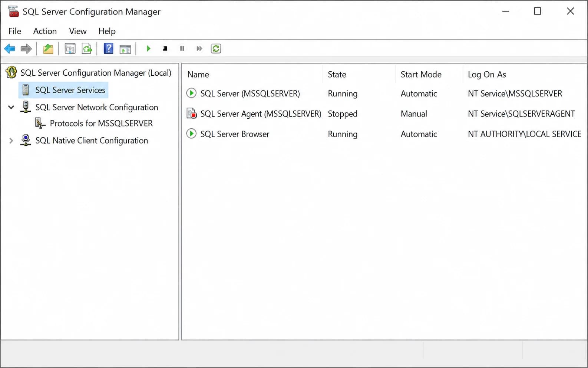Open the File menu
Screen dimensions: 588x368
click(x=15, y=31)
